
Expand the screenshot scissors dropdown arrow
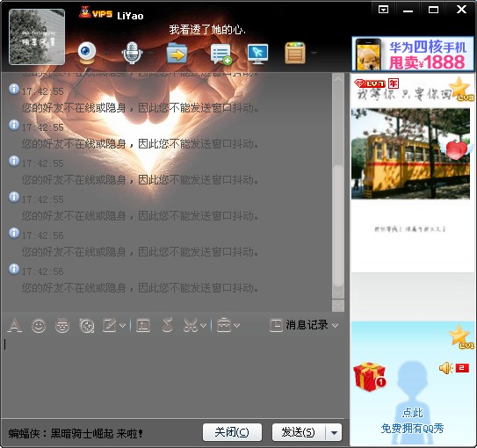coord(204,326)
